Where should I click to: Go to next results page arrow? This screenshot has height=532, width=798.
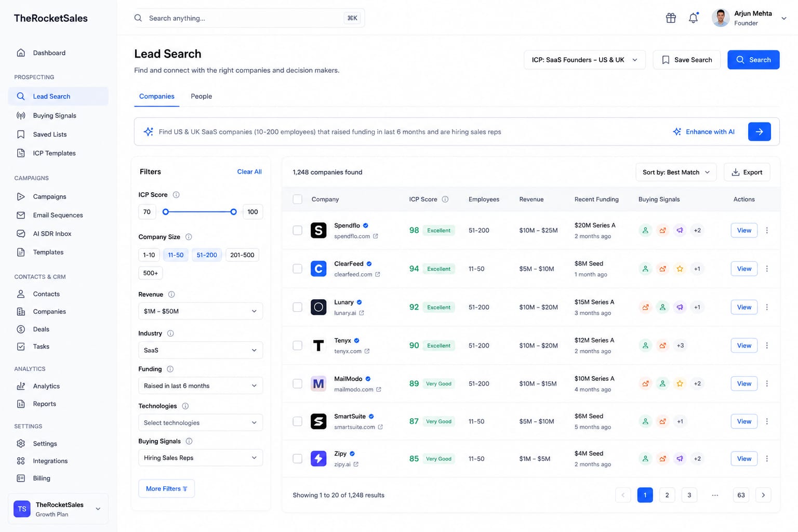click(763, 495)
